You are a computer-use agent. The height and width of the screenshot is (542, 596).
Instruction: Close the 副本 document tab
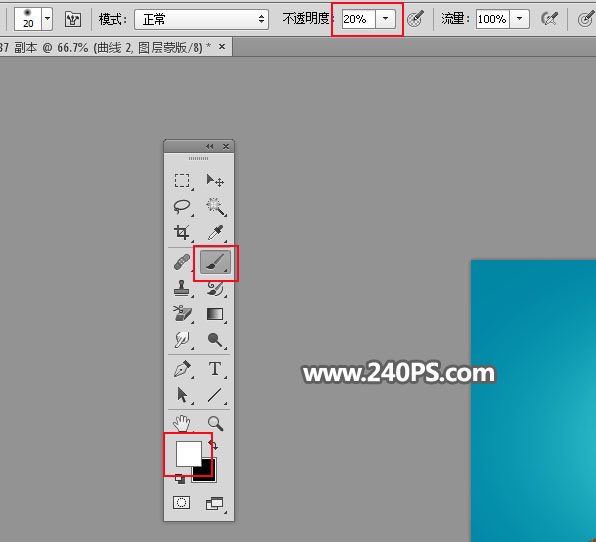(222, 47)
